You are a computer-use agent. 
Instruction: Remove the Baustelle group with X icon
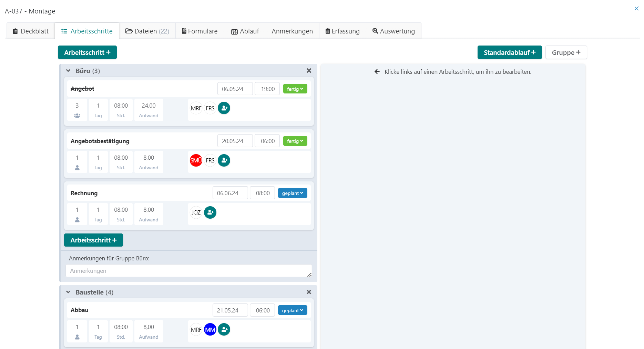(309, 292)
